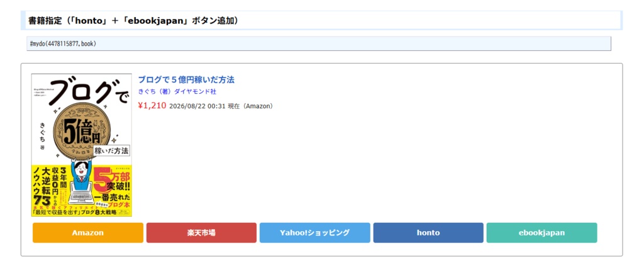
Task: Select the Yahoo!ショッピング button
Action: tap(314, 233)
